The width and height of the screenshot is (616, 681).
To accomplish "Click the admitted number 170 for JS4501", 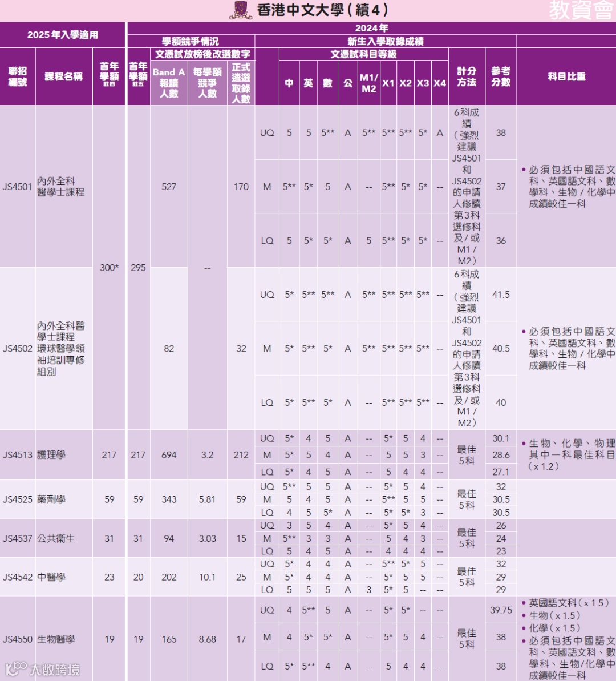I will point(241,187).
